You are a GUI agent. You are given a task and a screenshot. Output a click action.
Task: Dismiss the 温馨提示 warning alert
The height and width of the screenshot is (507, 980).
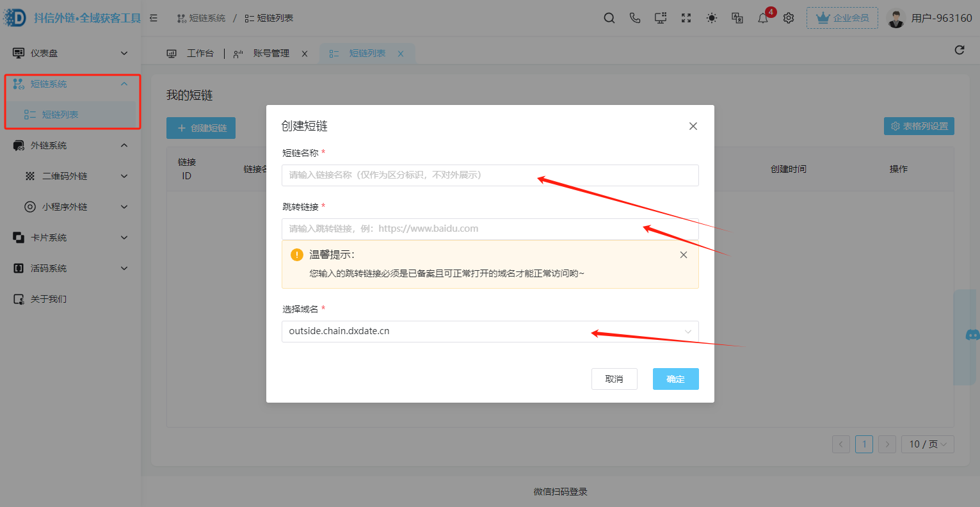click(684, 255)
